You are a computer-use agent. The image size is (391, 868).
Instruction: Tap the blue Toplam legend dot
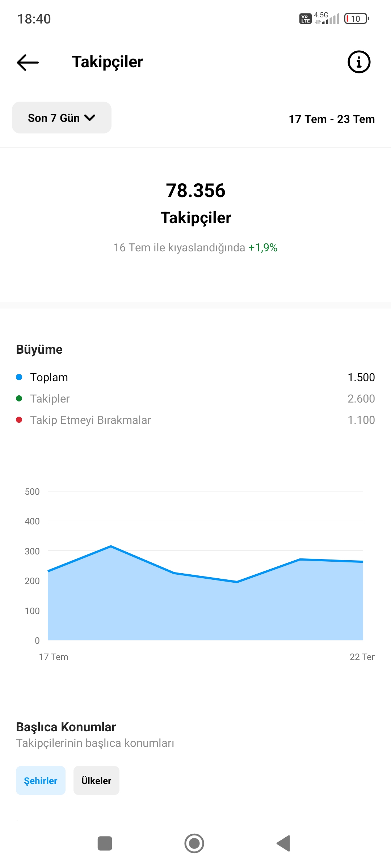19,377
